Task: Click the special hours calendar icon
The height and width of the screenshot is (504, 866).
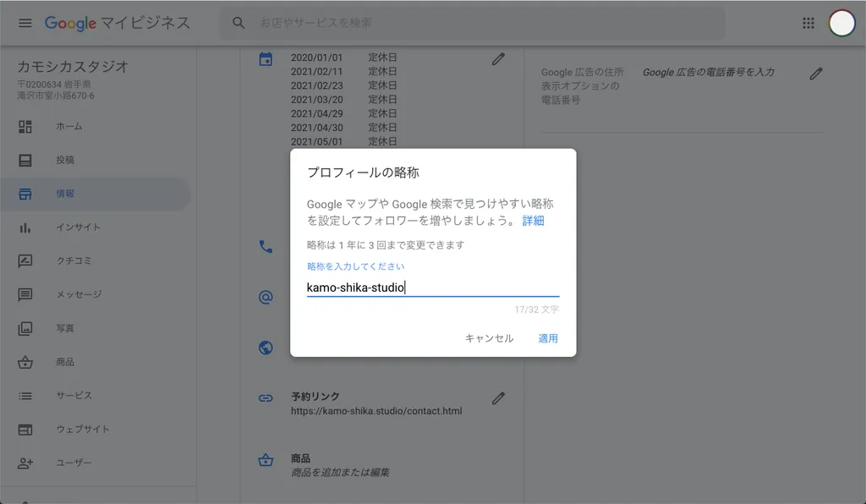Action: 266,58
